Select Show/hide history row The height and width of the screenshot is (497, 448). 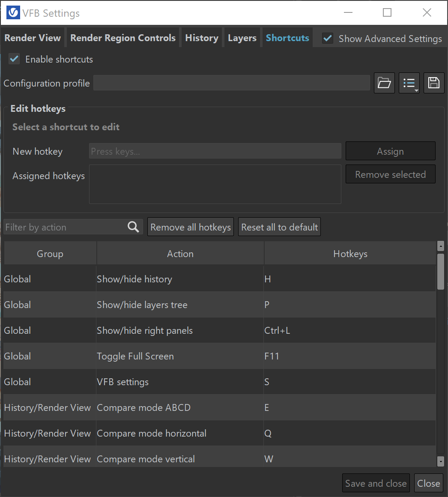point(220,279)
